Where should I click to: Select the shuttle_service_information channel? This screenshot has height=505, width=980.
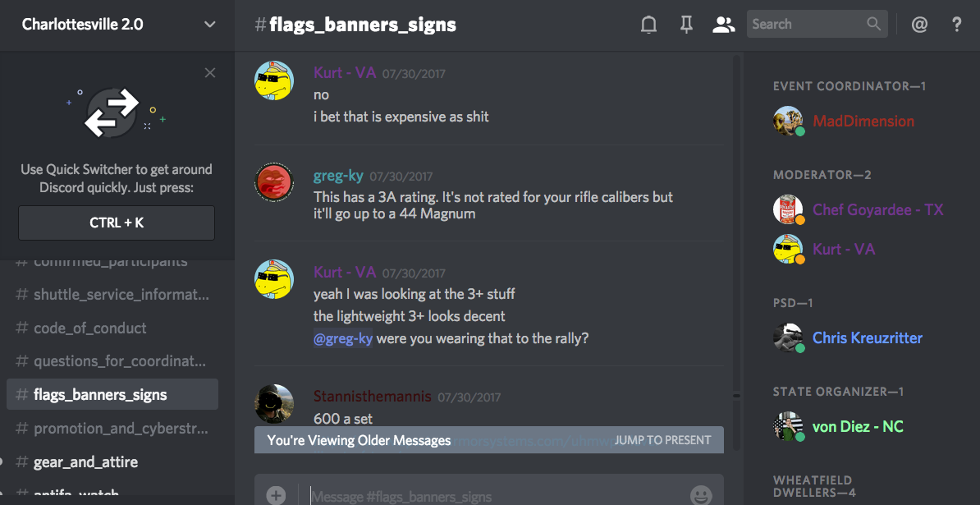(x=112, y=294)
